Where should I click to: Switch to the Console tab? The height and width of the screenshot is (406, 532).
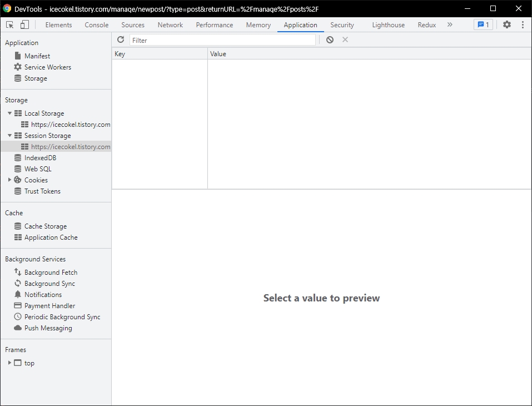pyautogui.click(x=96, y=25)
